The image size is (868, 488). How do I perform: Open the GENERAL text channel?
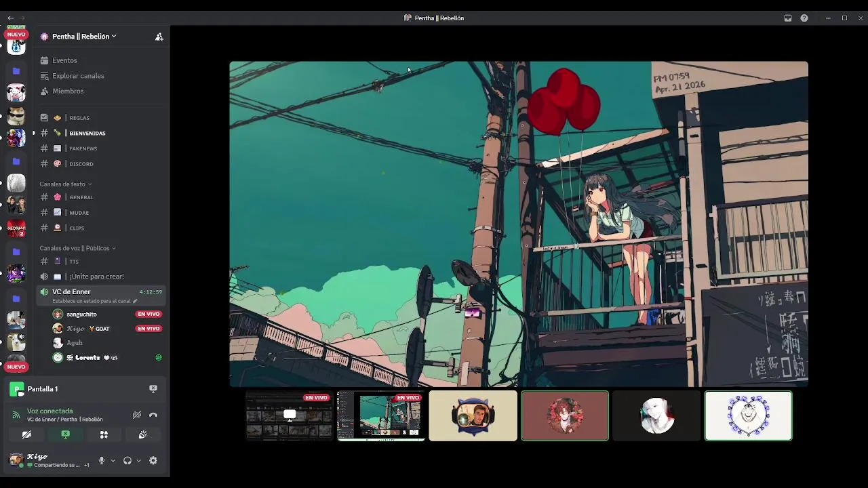pyautogui.click(x=100, y=197)
